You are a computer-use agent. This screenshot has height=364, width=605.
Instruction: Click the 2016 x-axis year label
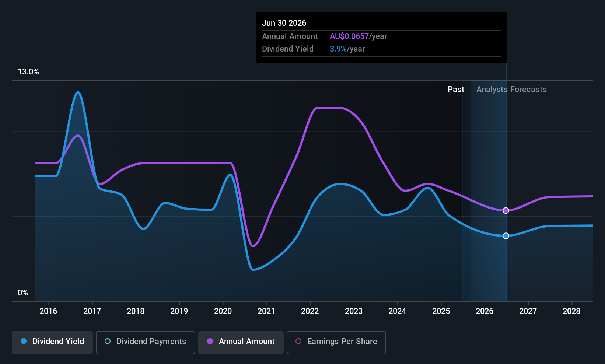click(48, 311)
